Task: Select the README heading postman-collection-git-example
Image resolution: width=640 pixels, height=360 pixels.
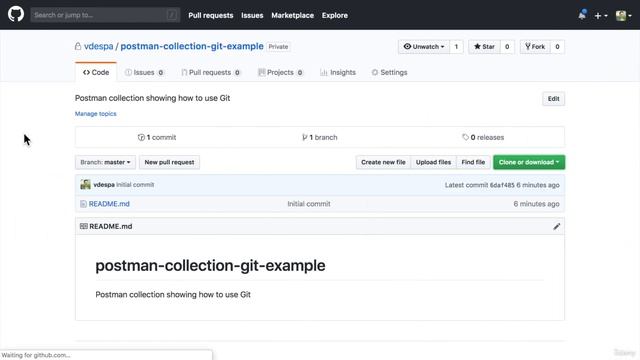Action: click(x=210, y=266)
